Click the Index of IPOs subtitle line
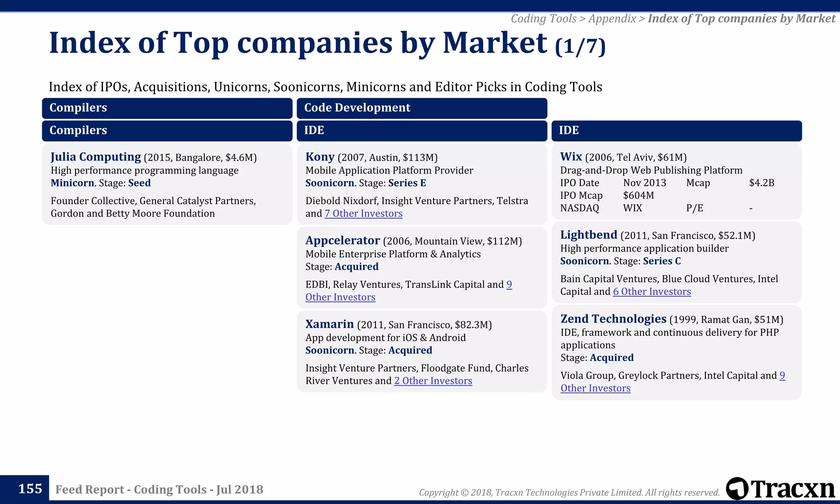 click(325, 87)
